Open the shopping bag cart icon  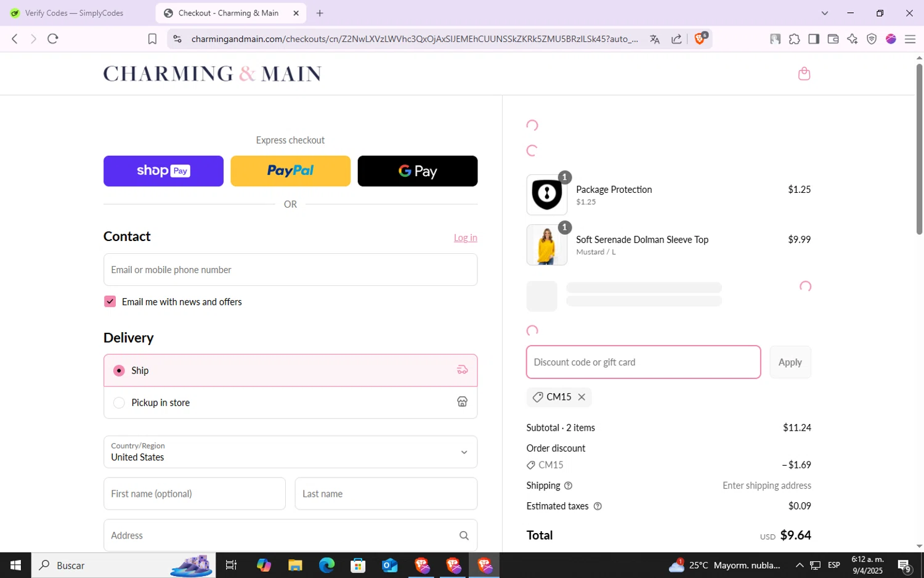coord(804,74)
